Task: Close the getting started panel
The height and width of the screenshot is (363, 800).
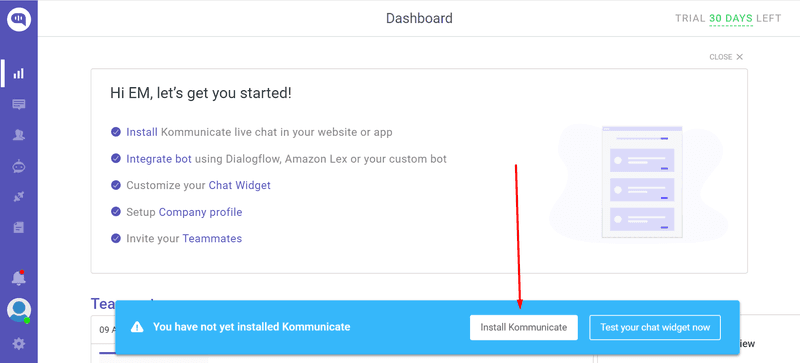Action: [726, 57]
